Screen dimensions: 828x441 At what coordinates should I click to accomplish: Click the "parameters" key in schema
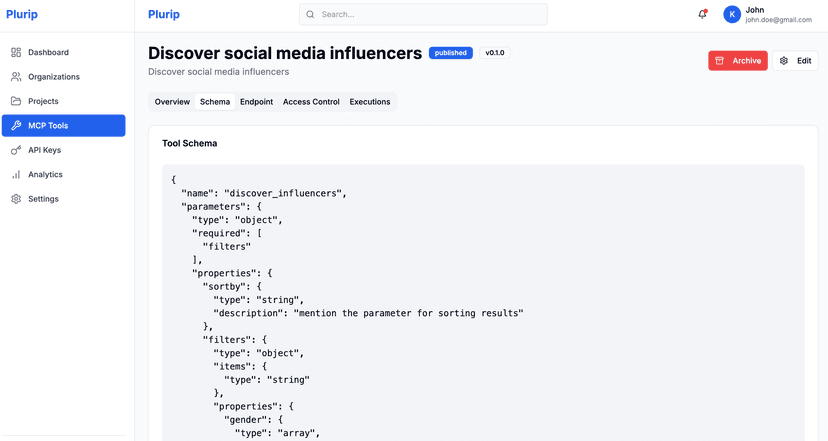[x=214, y=207]
